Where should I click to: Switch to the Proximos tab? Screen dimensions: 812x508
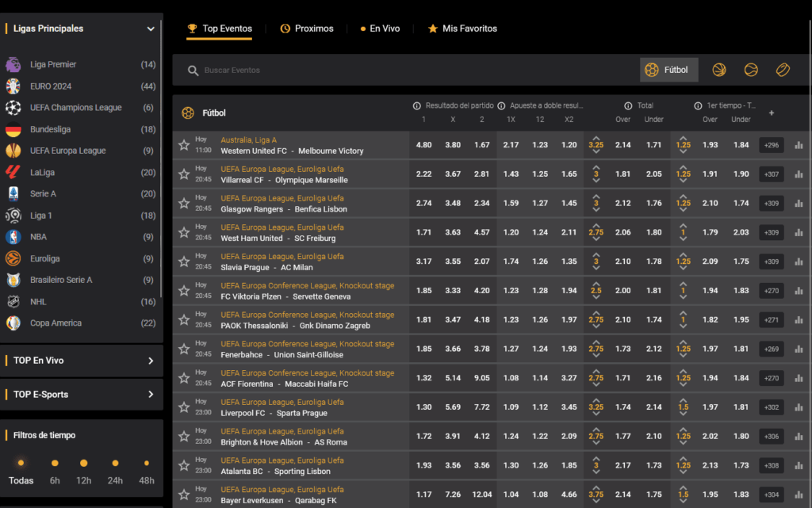(x=307, y=28)
